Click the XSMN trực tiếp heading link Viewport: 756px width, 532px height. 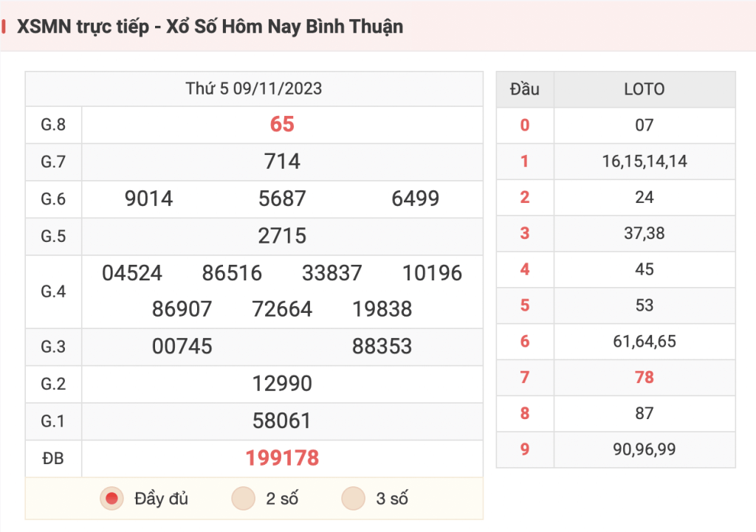[83, 27]
